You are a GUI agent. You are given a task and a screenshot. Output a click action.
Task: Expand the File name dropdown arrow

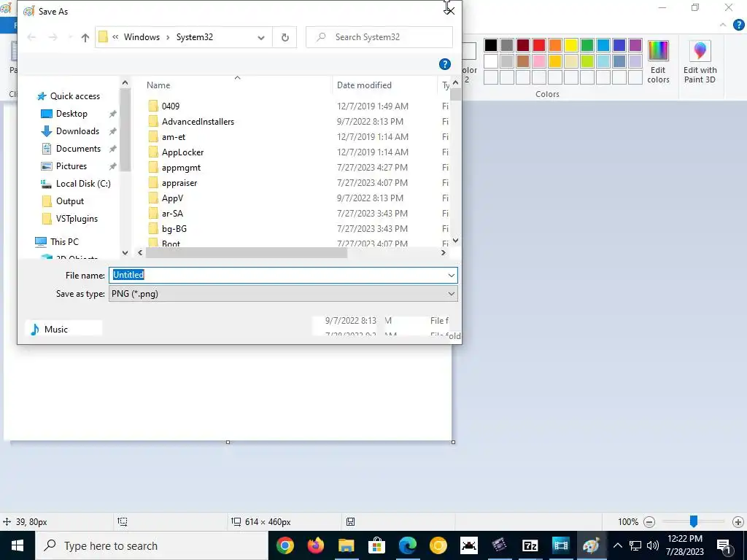(451, 275)
